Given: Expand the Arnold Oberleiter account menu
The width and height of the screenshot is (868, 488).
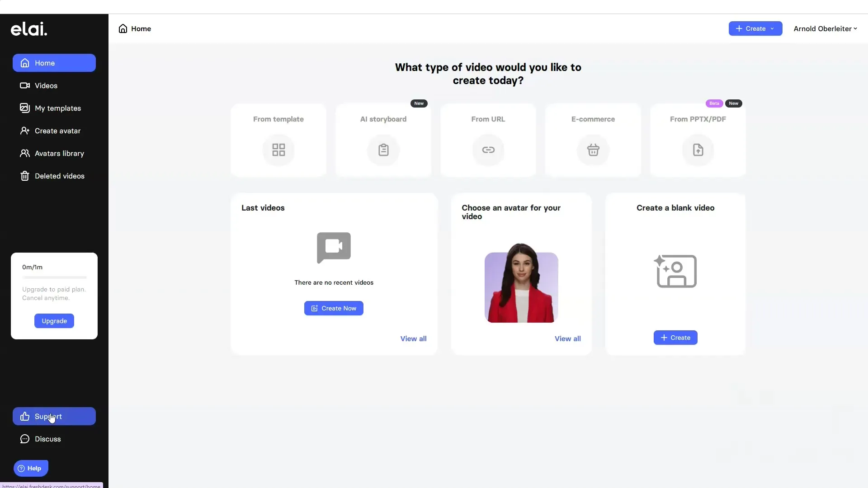Looking at the screenshot, I should (x=826, y=28).
